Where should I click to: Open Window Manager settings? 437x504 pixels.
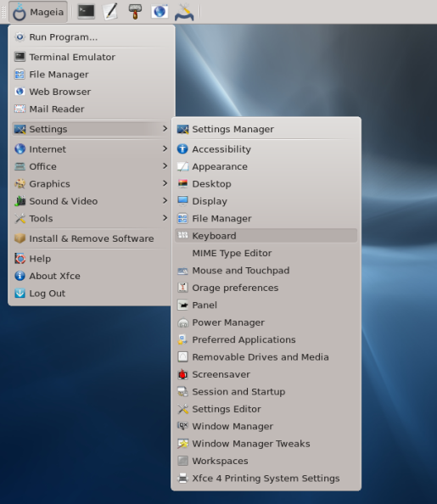pos(266,427)
